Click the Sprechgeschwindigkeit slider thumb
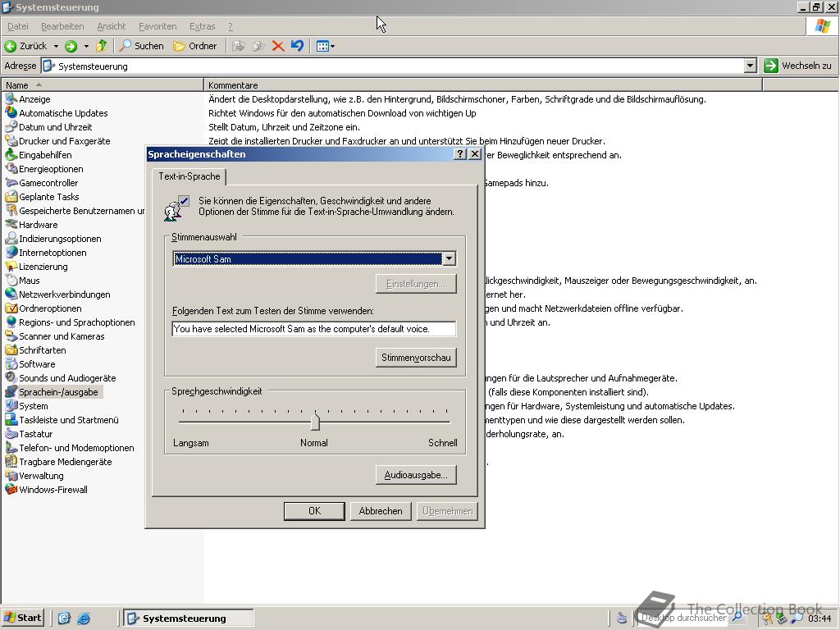 click(315, 422)
